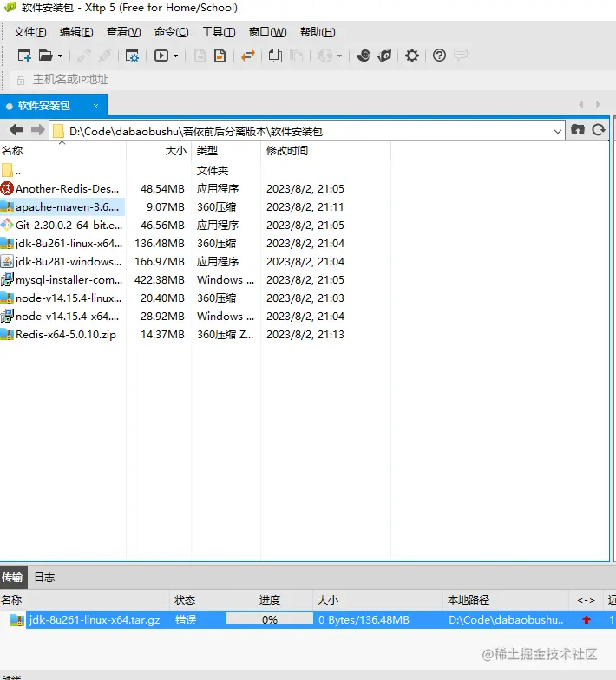Screen dimensions: 616x680
Task: Click the Open Session folder icon
Action: click(45, 56)
